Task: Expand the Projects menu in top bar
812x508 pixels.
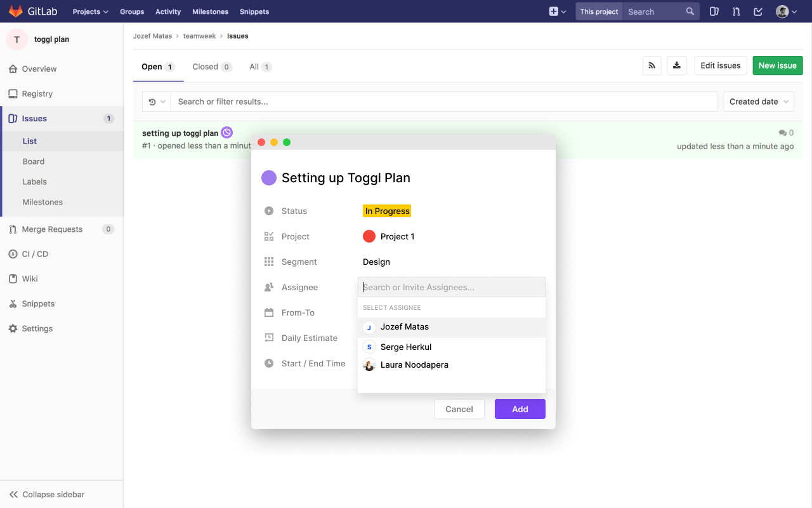Action: (x=90, y=11)
